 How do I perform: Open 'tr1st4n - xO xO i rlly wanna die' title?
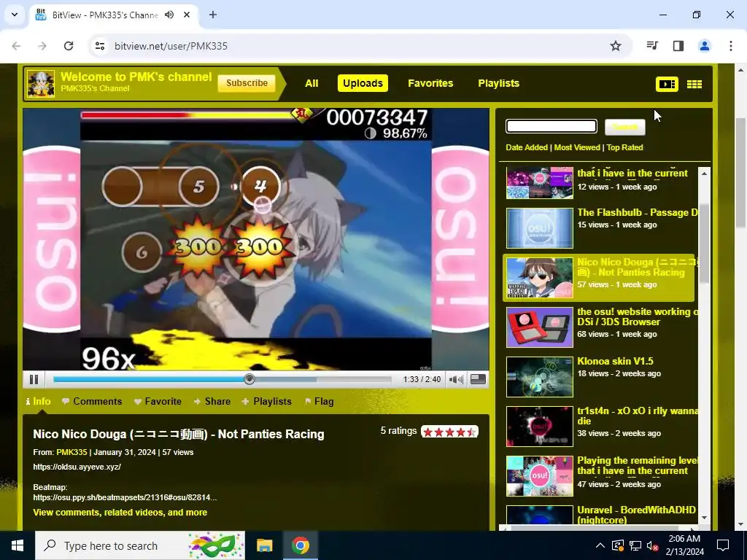click(638, 416)
